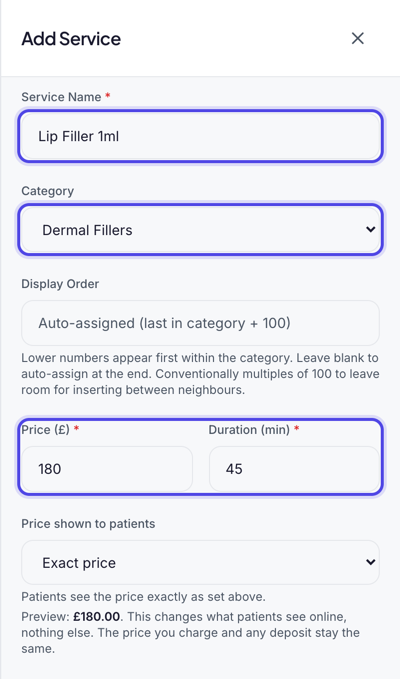Click the Add Service heading
This screenshot has width=400, height=679.
71,39
